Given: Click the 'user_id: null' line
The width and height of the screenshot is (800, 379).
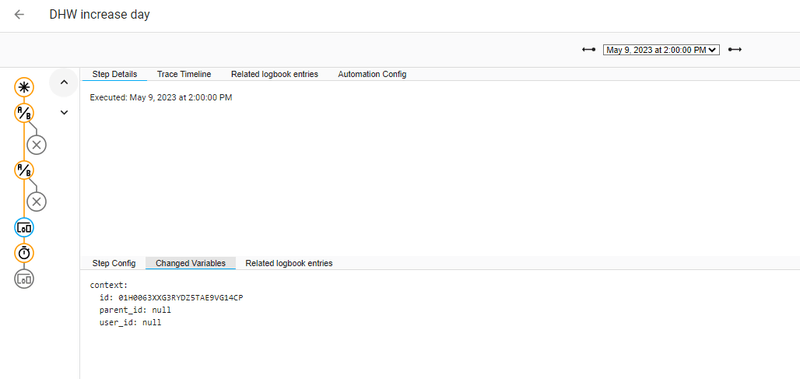Looking at the screenshot, I should [x=130, y=322].
